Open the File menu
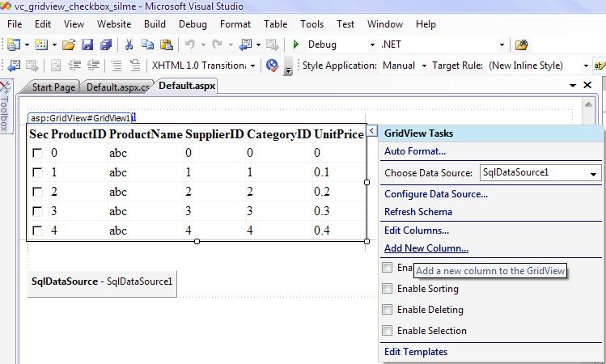The image size is (606, 364). [15, 24]
